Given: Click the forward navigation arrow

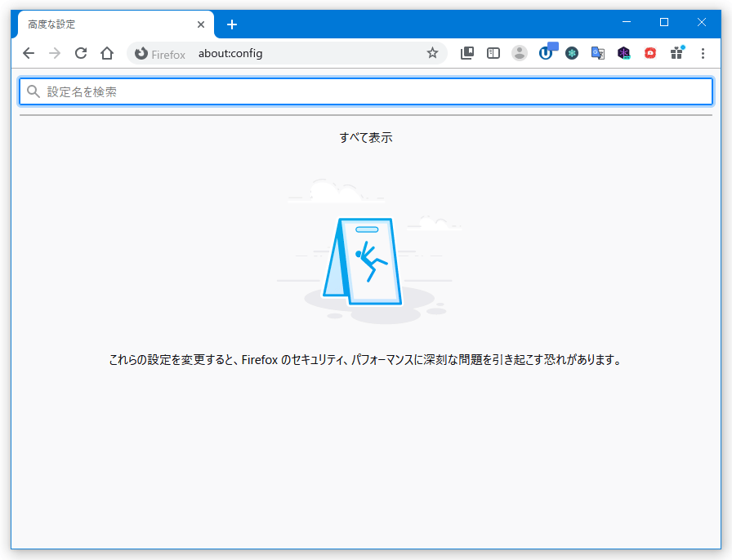Looking at the screenshot, I should point(55,53).
